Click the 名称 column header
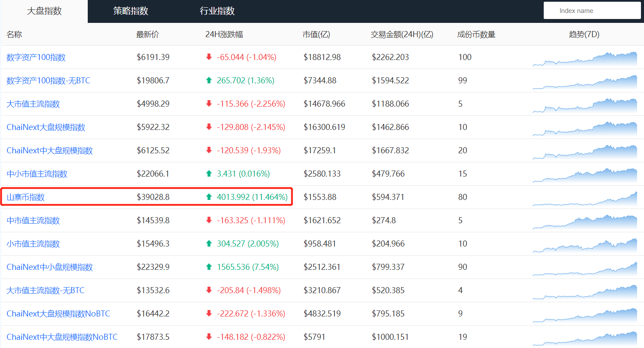Viewport: 644px width, 348px height. [x=14, y=35]
